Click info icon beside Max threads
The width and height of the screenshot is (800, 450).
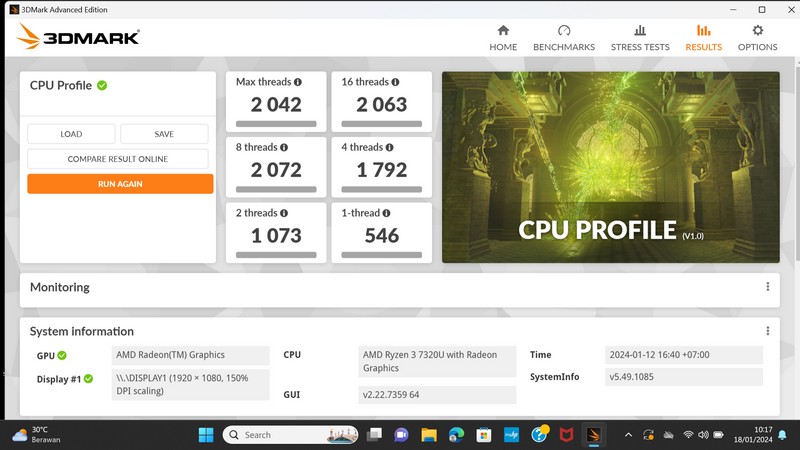[297, 82]
